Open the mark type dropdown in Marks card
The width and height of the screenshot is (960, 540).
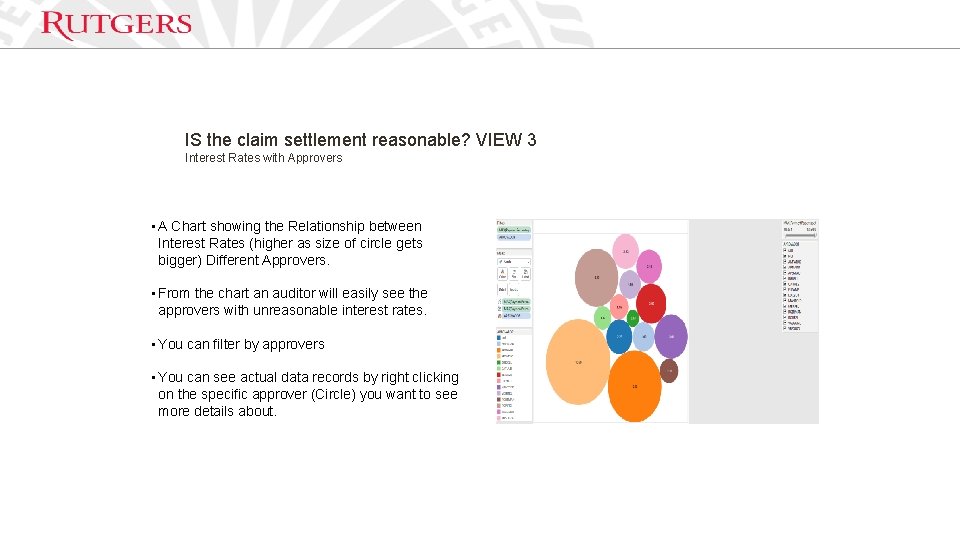point(514,261)
